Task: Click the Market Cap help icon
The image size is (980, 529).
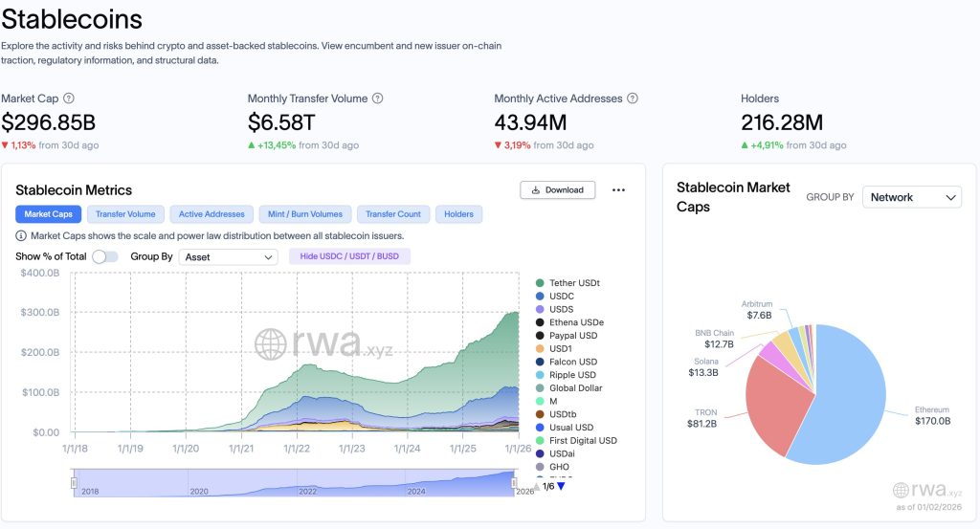Action: (68, 99)
